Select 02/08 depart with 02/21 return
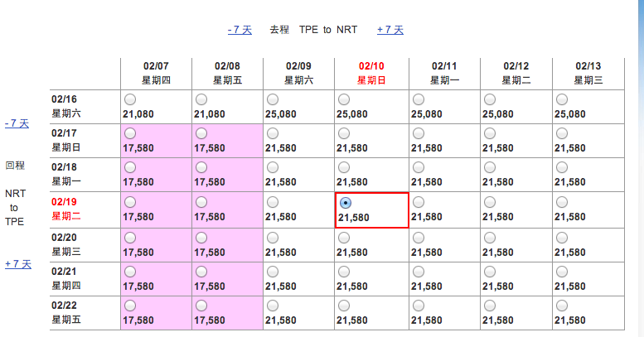 click(x=201, y=272)
